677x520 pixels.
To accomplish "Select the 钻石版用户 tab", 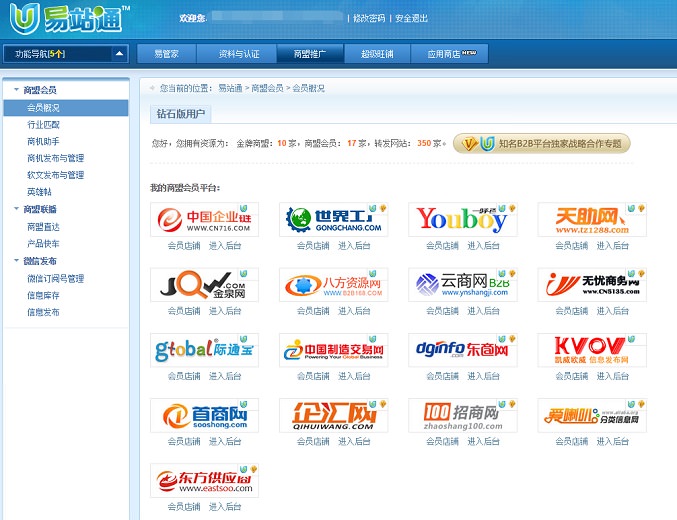I will click(180, 114).
